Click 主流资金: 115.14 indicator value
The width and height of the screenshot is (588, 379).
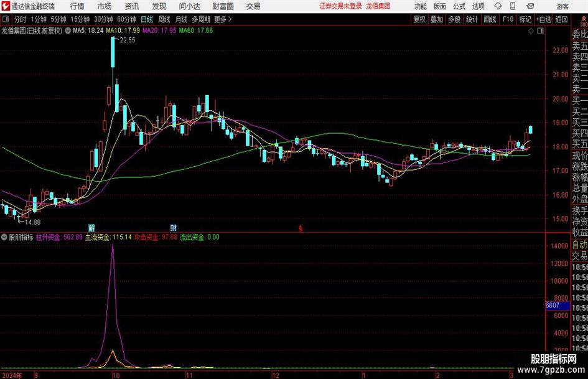pyautogui.click(x=108, y=237)
